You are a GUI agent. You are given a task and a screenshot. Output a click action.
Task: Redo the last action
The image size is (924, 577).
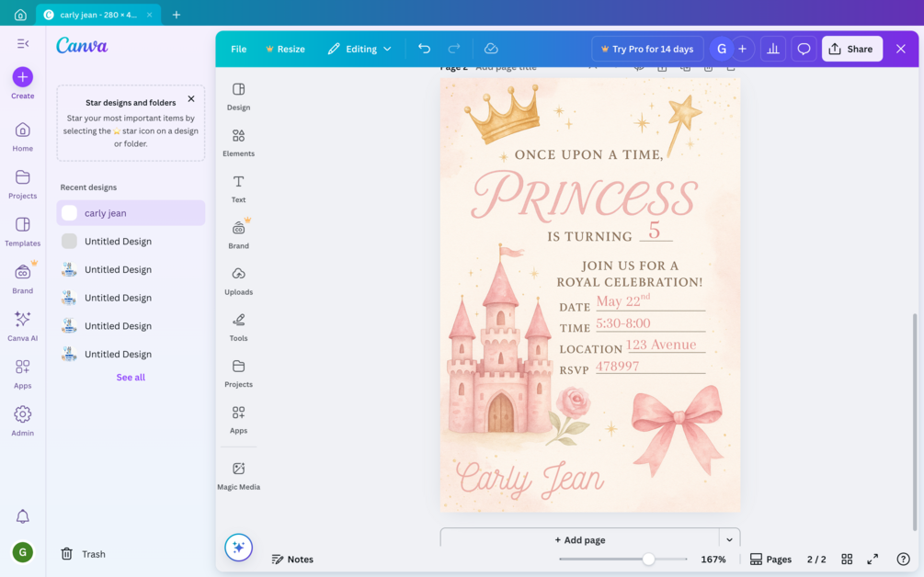(454, 49)
